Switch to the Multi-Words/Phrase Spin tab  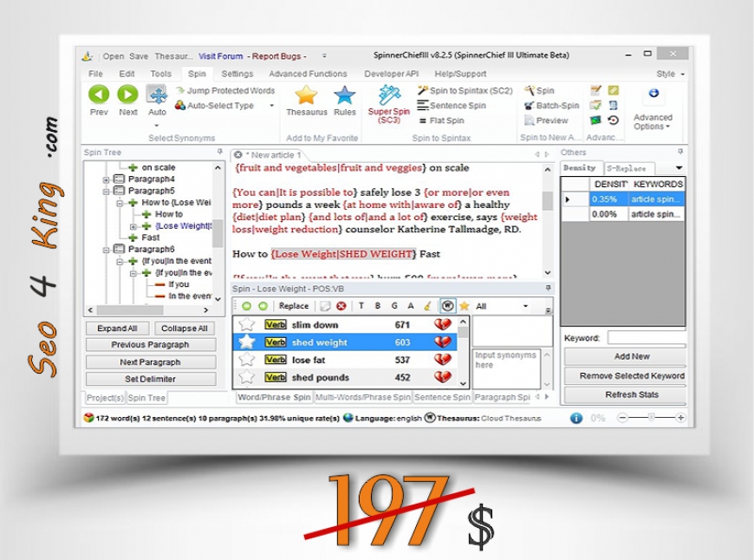(363, 397)
